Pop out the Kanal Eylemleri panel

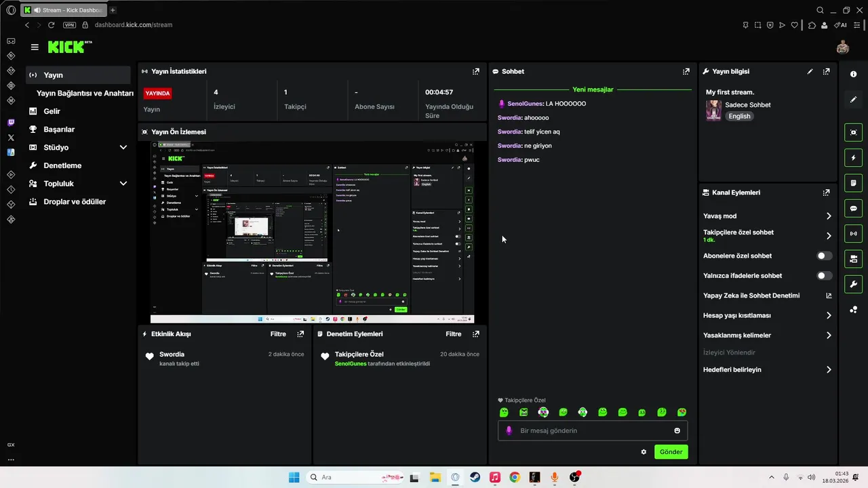826,192
